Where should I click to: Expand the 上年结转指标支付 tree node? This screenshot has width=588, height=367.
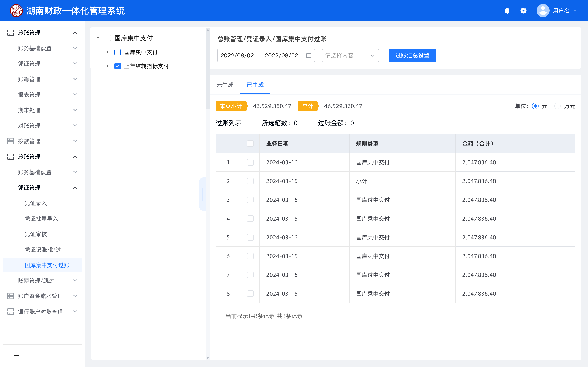click(x=108, y=66)
